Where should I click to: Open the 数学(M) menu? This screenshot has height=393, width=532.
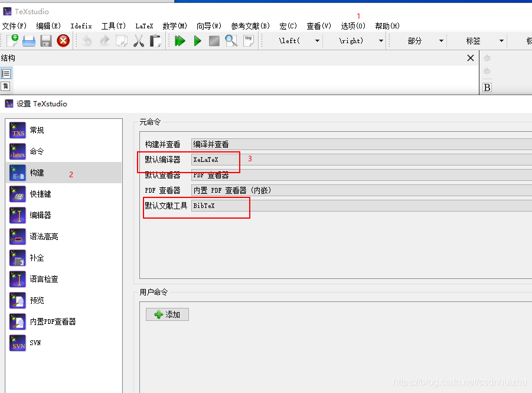tap(175, 26)
